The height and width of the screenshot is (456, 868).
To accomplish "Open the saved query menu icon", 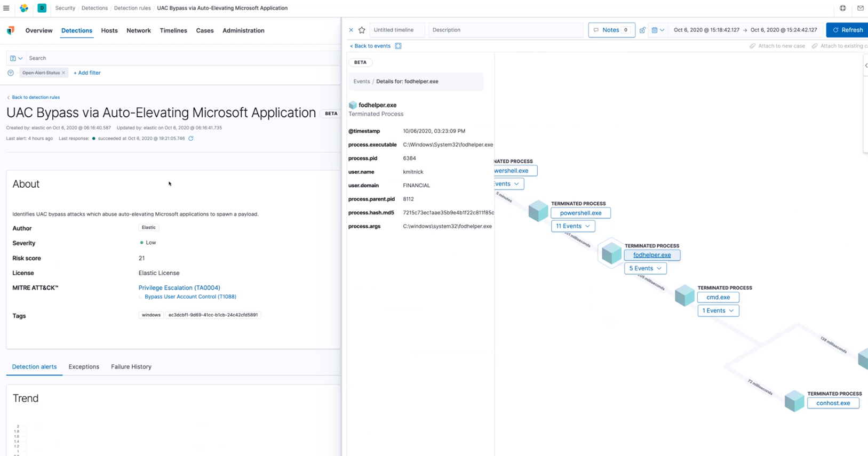I will (x=16, y=58).
